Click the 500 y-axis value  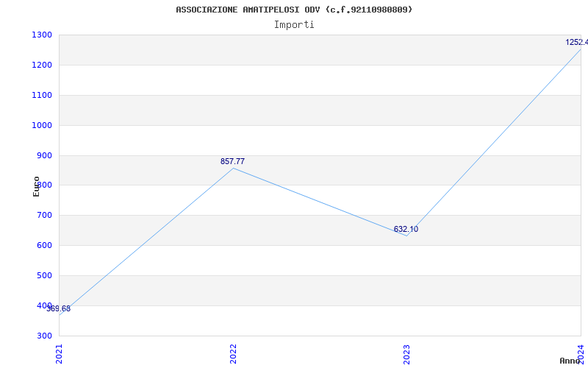pos(44,275)
